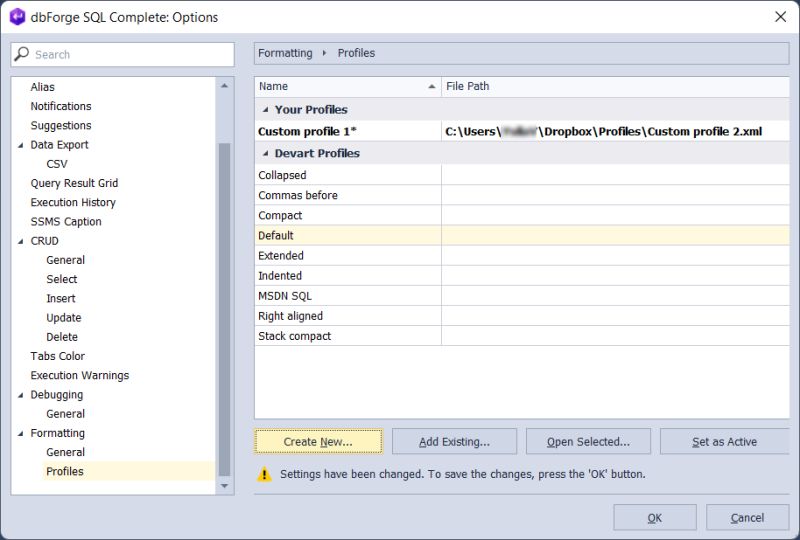Select Profiles in the options tree
800x540 pixels.
pos(65,472)
